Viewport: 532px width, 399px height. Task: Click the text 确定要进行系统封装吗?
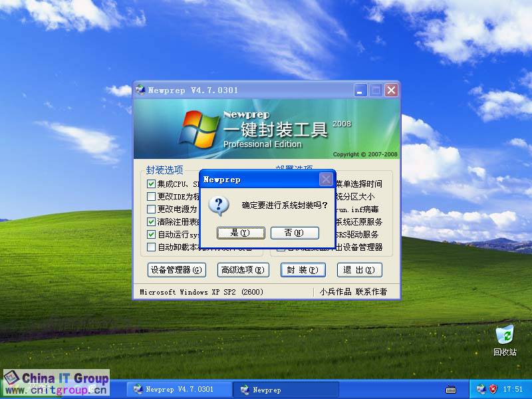click(285, 205)
